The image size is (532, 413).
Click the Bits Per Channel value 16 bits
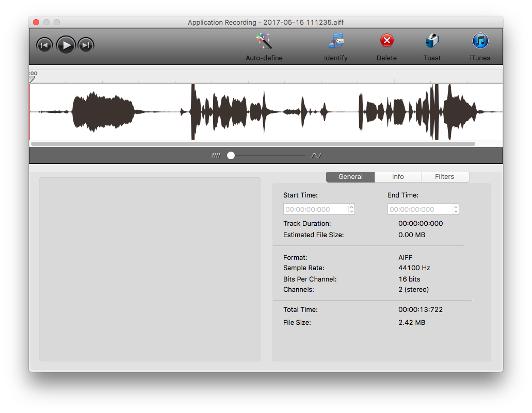tap(409, 279)
